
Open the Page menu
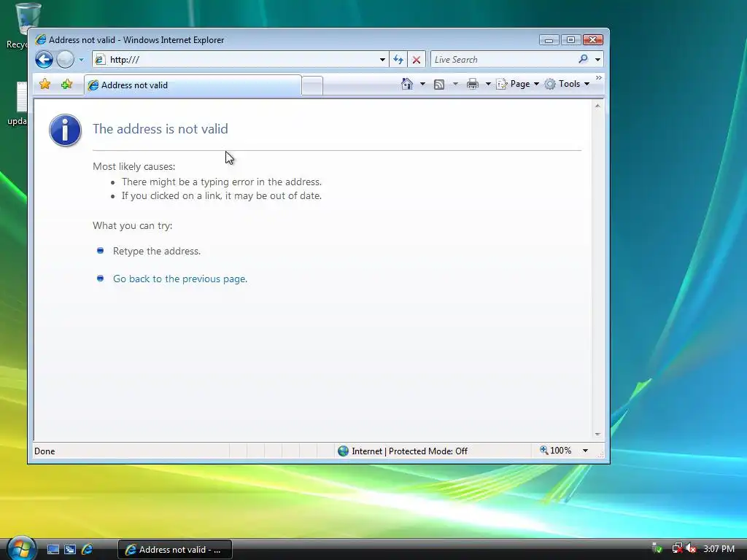[518, 84]
